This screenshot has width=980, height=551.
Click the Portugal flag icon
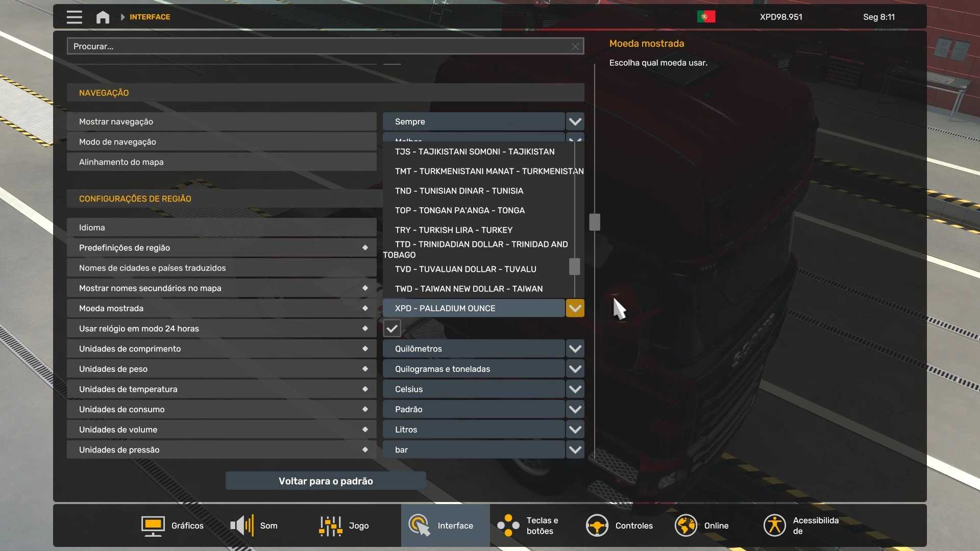(706, 17)
